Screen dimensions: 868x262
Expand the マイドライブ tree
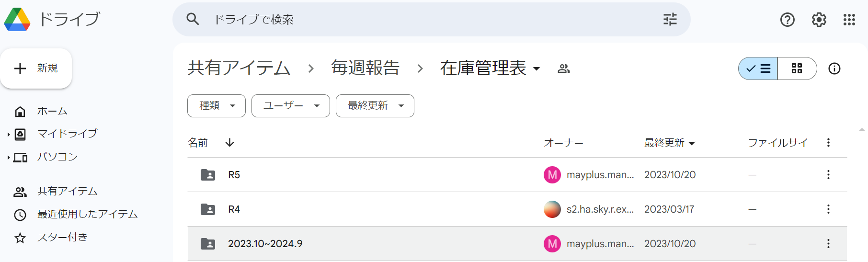pos(9,135)
